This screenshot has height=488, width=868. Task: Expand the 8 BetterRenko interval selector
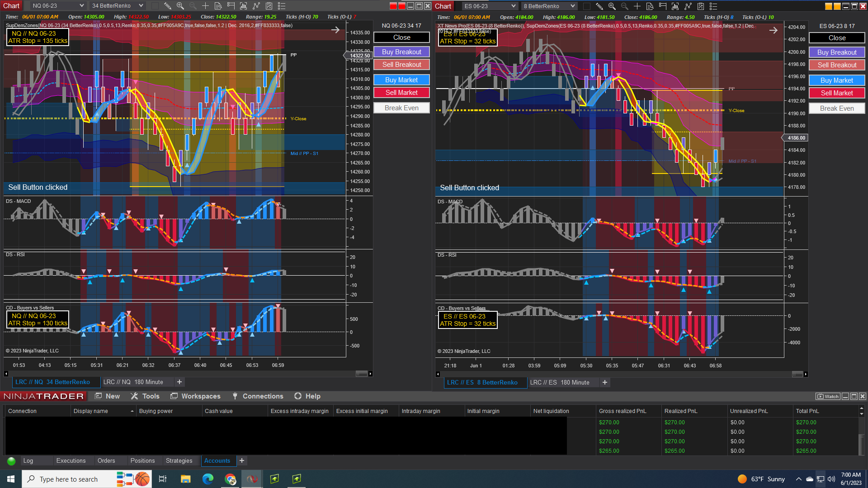point(573,6)
